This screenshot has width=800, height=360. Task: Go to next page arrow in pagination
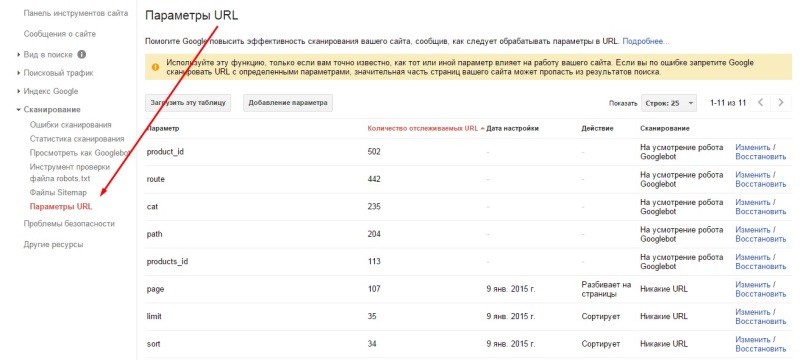pyautogui.click(x=781, y=102)
